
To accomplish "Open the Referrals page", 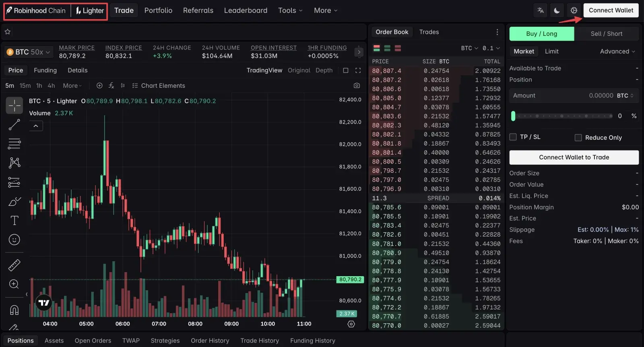I will tap(198, 10).
